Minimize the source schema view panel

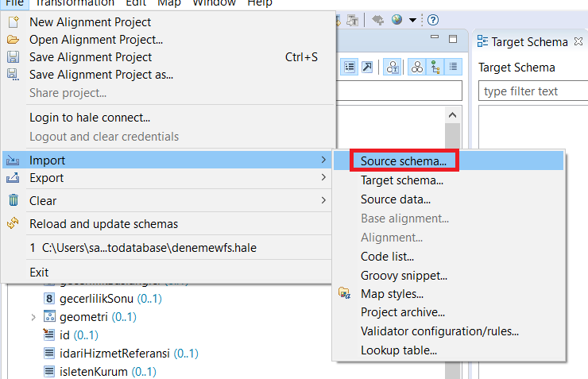(x=435, y=37)
